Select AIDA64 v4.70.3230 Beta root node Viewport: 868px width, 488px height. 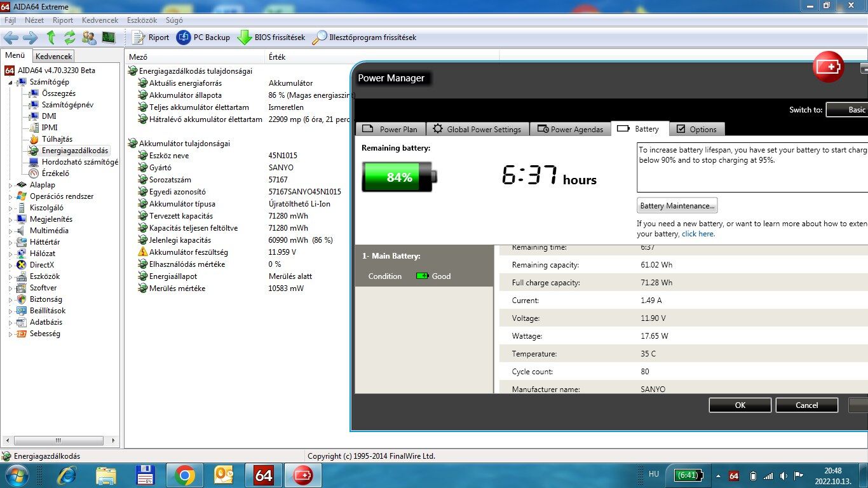pos(56,71)
